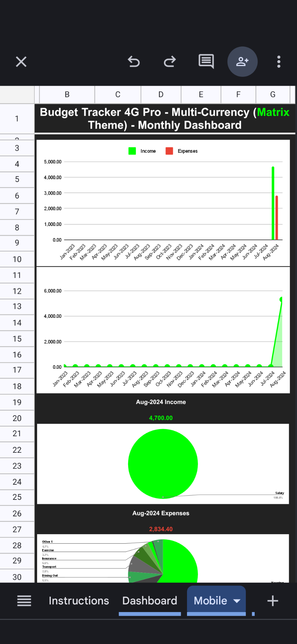Select row 10 header
The height and width of the screenshot is (644, 297).
click(x=17, y=259)
